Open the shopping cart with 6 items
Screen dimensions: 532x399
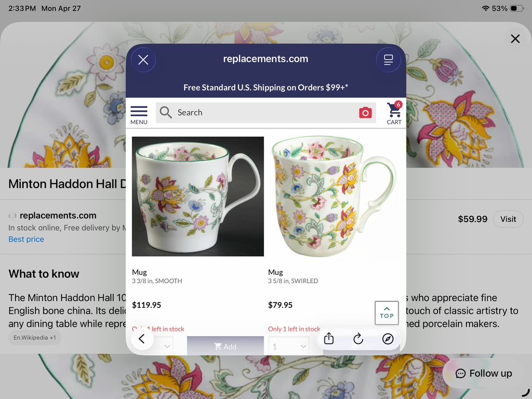coord(394,113)
